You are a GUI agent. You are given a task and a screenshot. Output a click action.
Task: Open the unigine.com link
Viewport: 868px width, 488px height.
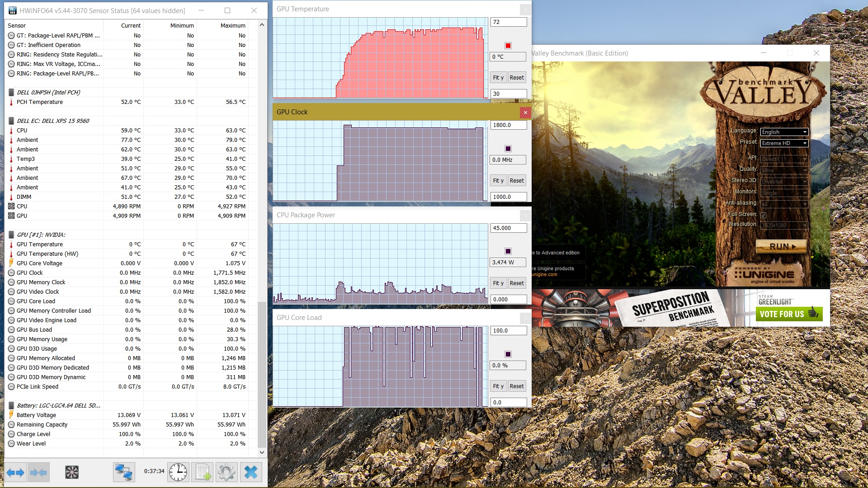544,275
